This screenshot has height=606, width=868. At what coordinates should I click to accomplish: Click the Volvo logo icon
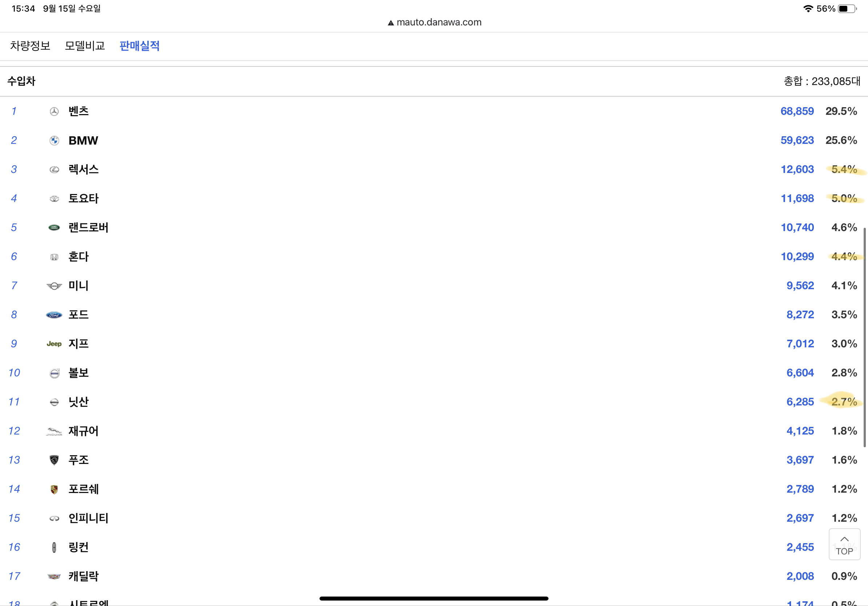55,373
